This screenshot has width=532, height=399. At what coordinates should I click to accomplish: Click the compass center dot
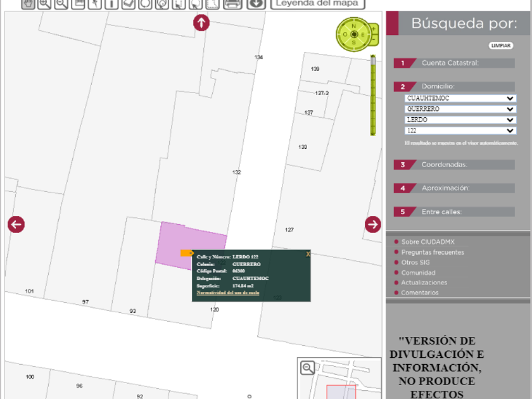tap(354, 34)
